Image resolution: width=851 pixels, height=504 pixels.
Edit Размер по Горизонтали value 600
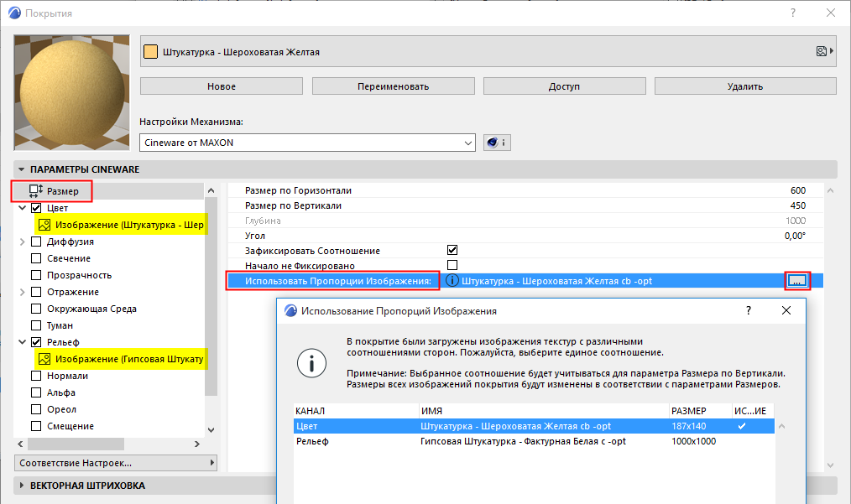tap(798, 190)
